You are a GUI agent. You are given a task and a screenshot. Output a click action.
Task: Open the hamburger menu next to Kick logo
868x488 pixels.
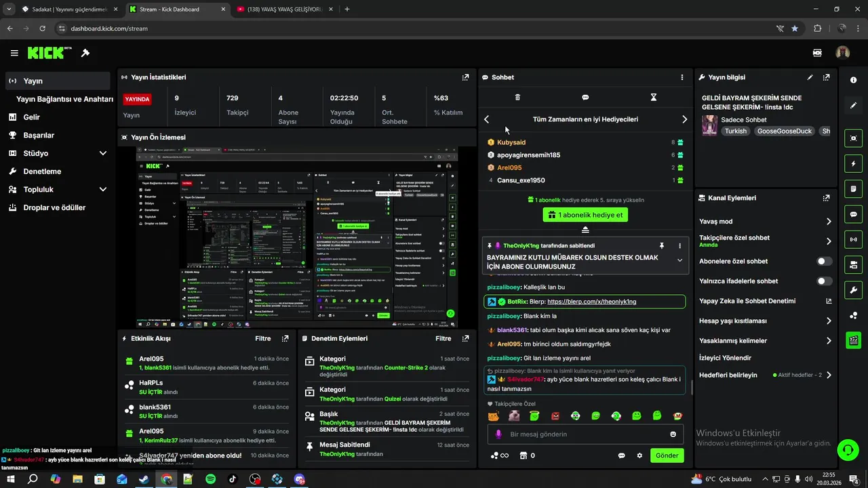tap(14, 53)
